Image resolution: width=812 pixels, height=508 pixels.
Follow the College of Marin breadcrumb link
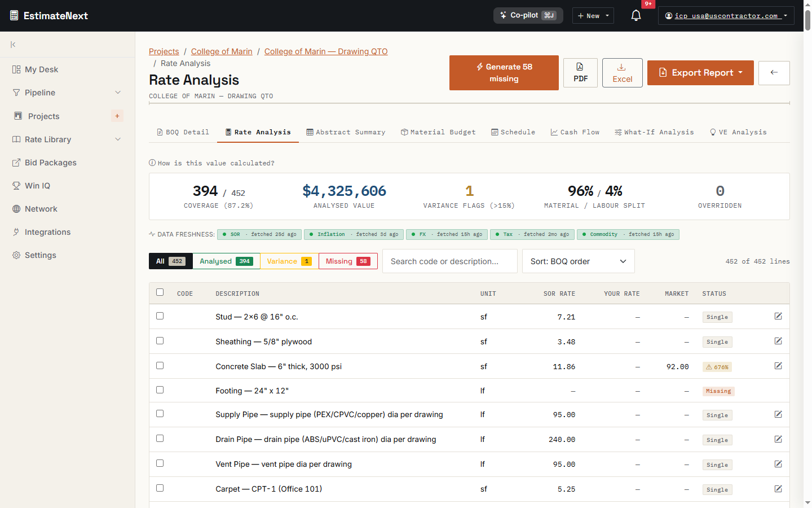click(x=222, y=51)
